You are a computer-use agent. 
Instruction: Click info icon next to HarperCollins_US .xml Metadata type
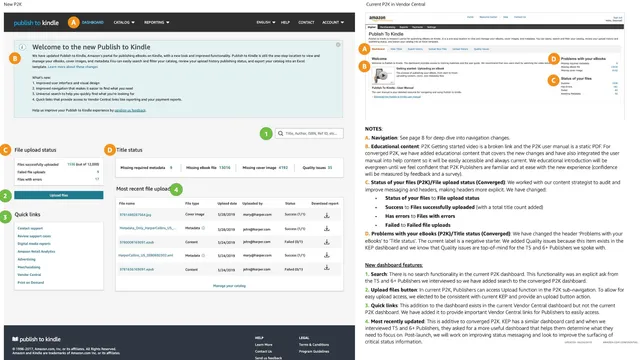[203, 256]
